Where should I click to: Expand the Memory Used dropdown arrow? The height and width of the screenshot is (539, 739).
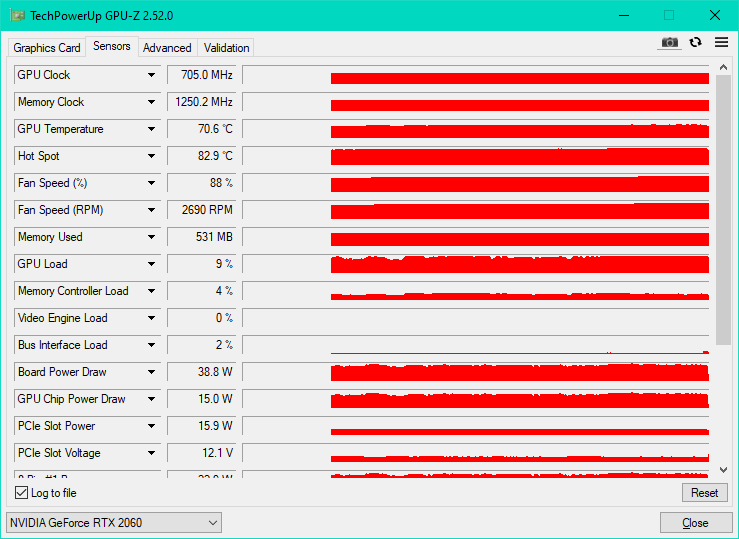pos(151,237)
